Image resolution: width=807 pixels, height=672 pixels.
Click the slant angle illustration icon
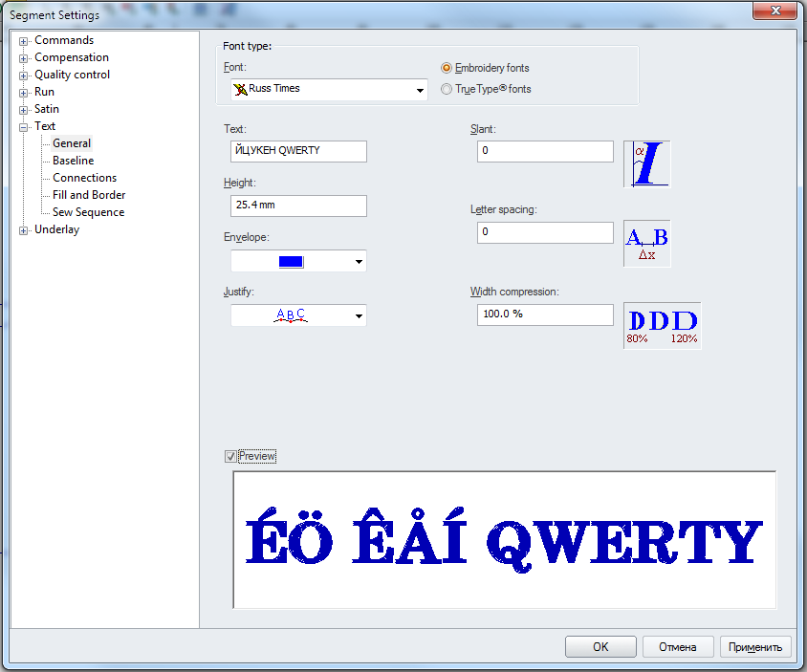click(646, 163)
